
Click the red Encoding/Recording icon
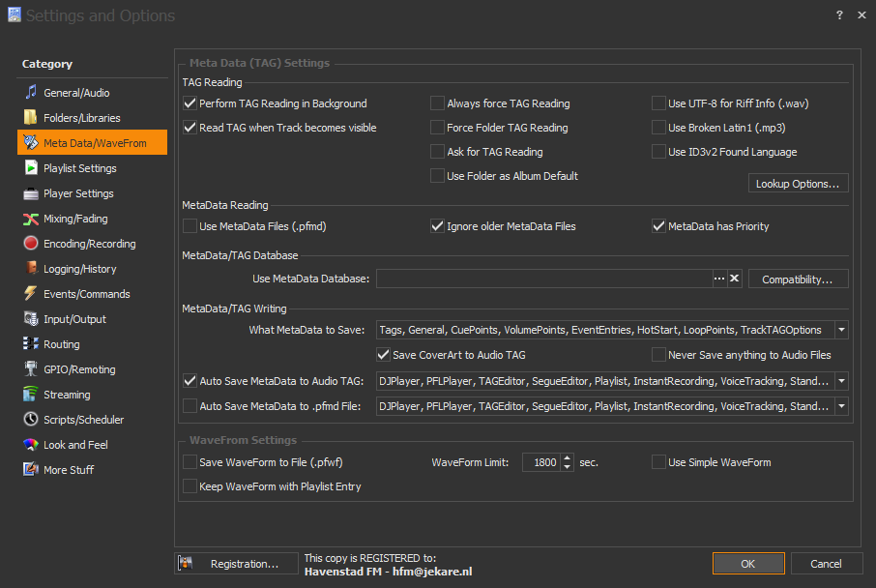(31, 243)
